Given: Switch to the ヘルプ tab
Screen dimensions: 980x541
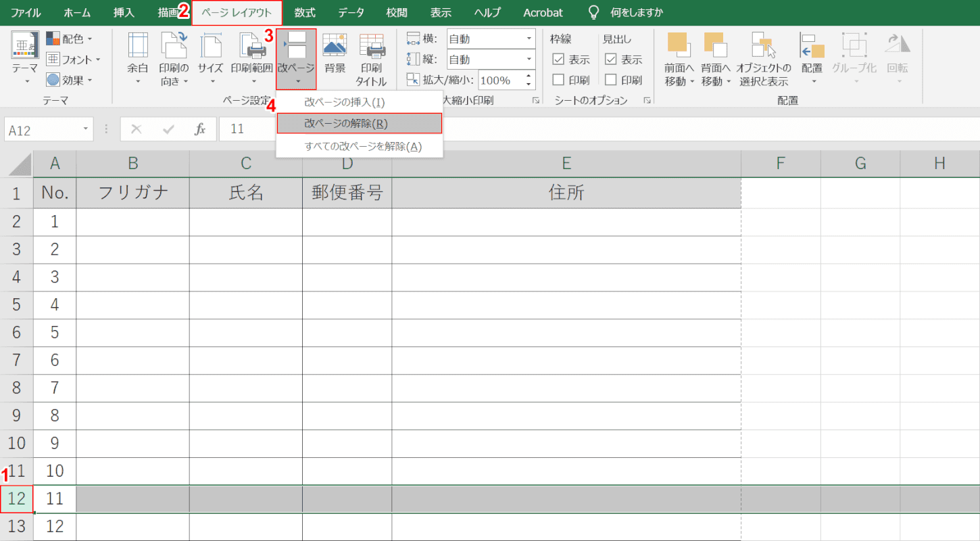Looking at the screenshot, I should [487, 13].
